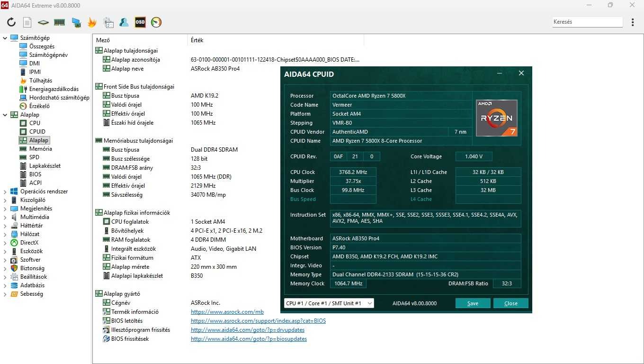Select the DMI tree item
Image resolution: width=644 pixels, height=364 pixels.
coord(35,64)
